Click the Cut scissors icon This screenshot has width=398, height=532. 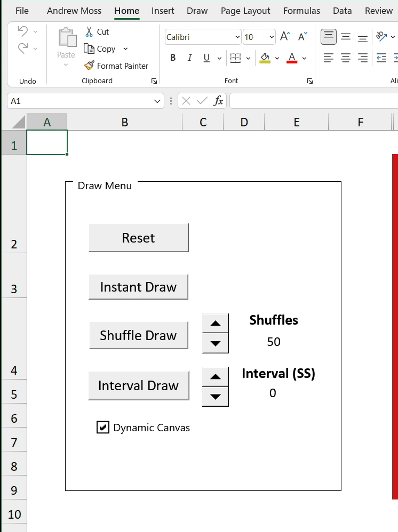[x=89, y=32]
